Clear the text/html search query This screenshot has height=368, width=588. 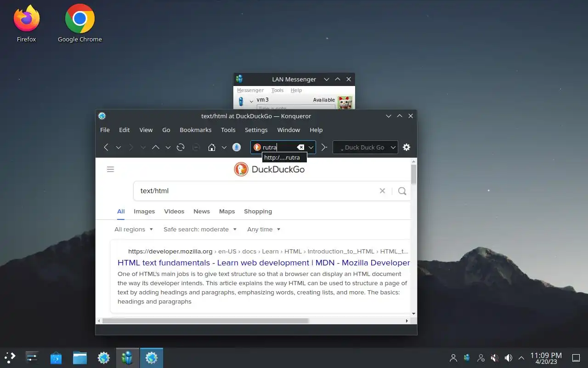click(x=382, y=191)
